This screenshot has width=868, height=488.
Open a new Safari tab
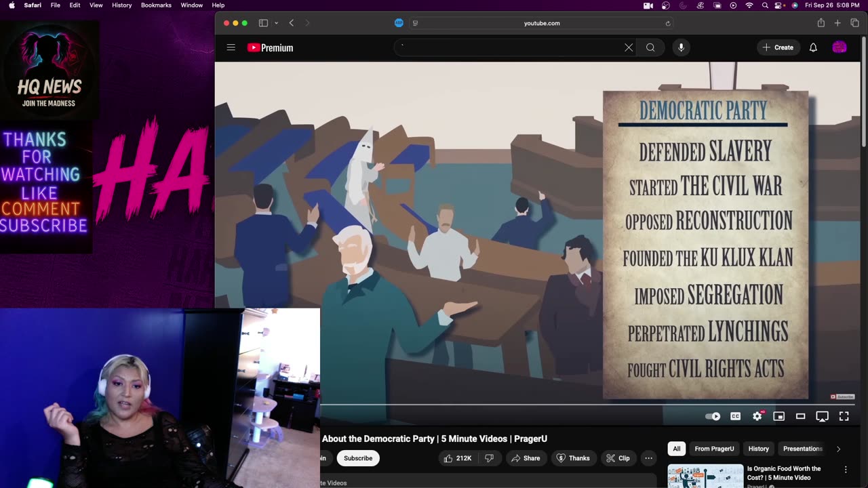837,23
